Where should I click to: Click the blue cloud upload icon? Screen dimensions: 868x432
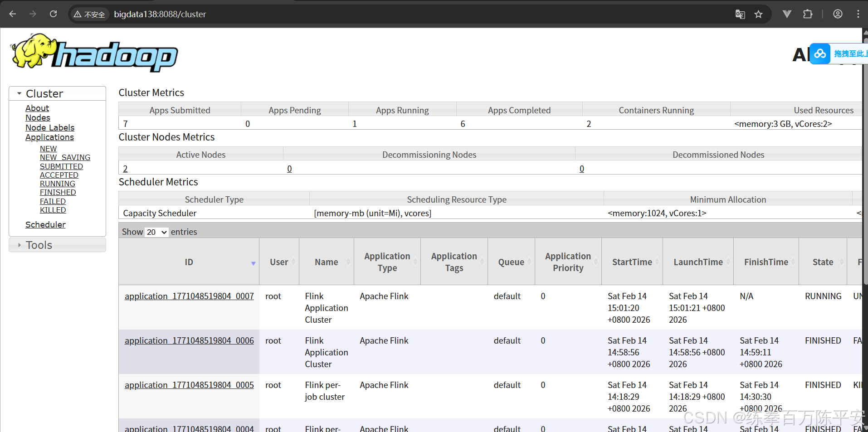tap(820, 54)
